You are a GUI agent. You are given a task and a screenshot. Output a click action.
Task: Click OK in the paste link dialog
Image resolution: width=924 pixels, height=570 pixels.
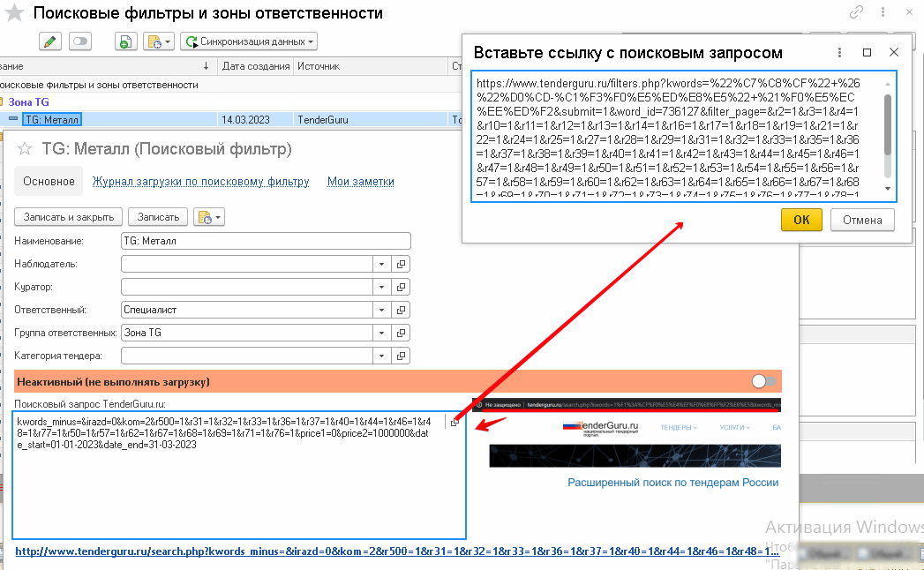[801, 220]
